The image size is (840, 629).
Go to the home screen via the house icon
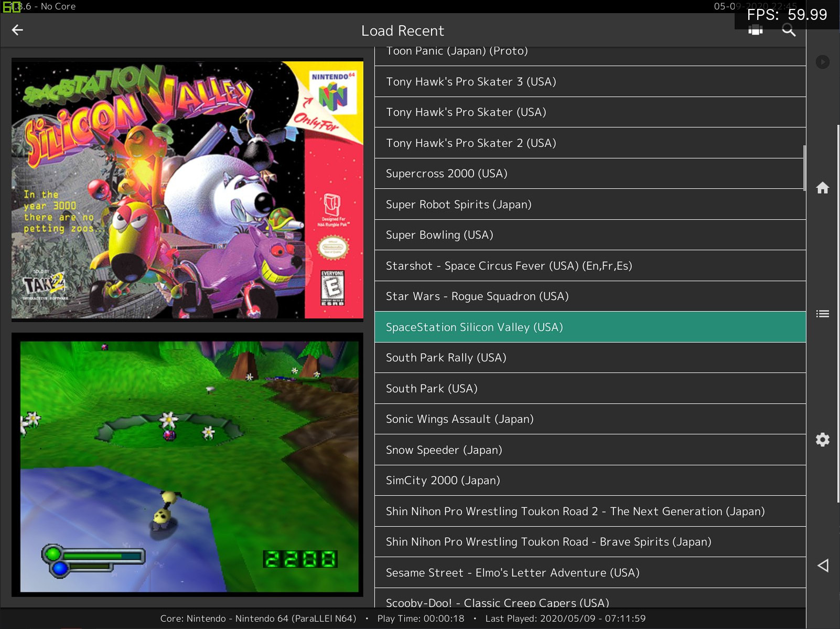pyautogui.click(x=823, y=188)
